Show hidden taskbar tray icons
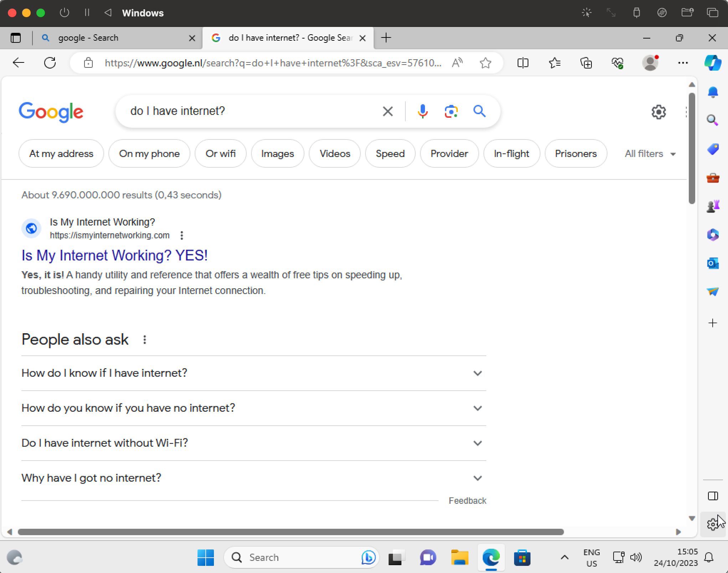This screenshot has width=728, height=573. pyautogui.click(x=564, y=557)
